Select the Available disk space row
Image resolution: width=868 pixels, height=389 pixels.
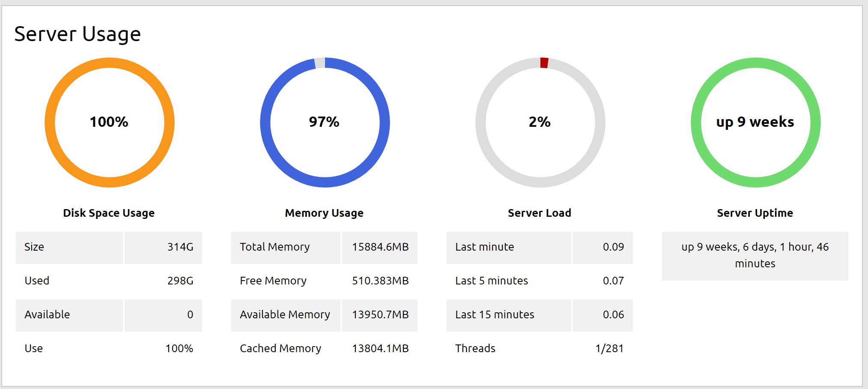(x=109, y=315)
